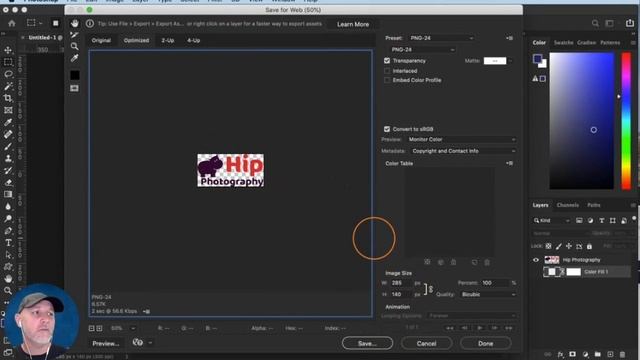This screenshot has height=360, width=640.
Task: Click the delete layer trash icon
Action: click(x=622, y=354)
